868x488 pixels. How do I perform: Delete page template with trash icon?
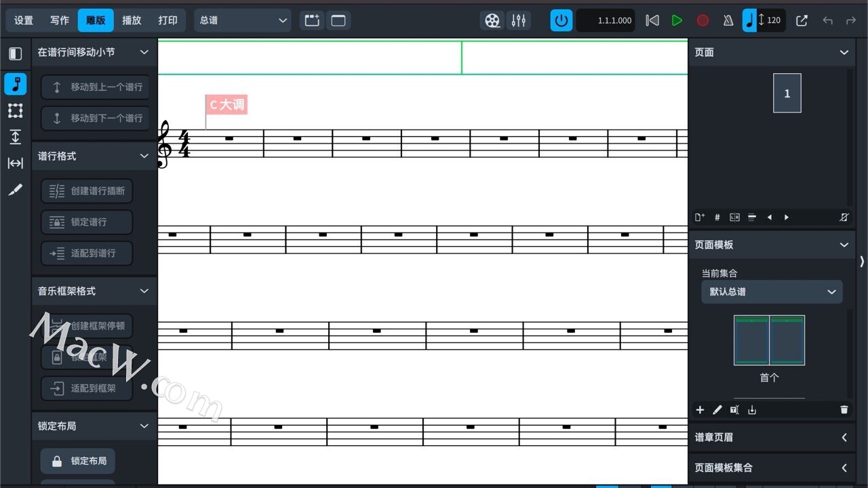[x=844, y=410]
